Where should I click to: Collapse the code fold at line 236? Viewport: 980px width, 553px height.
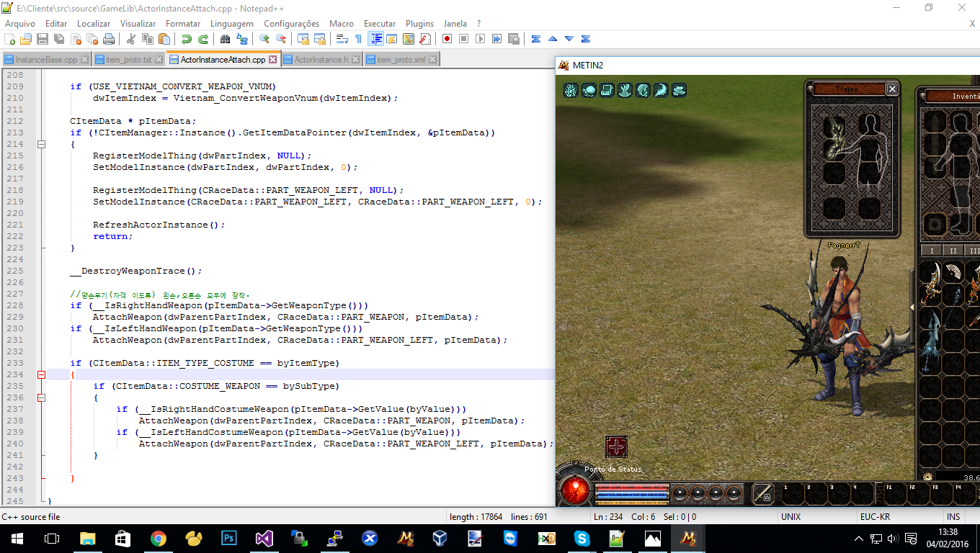(x=41, y=397)
